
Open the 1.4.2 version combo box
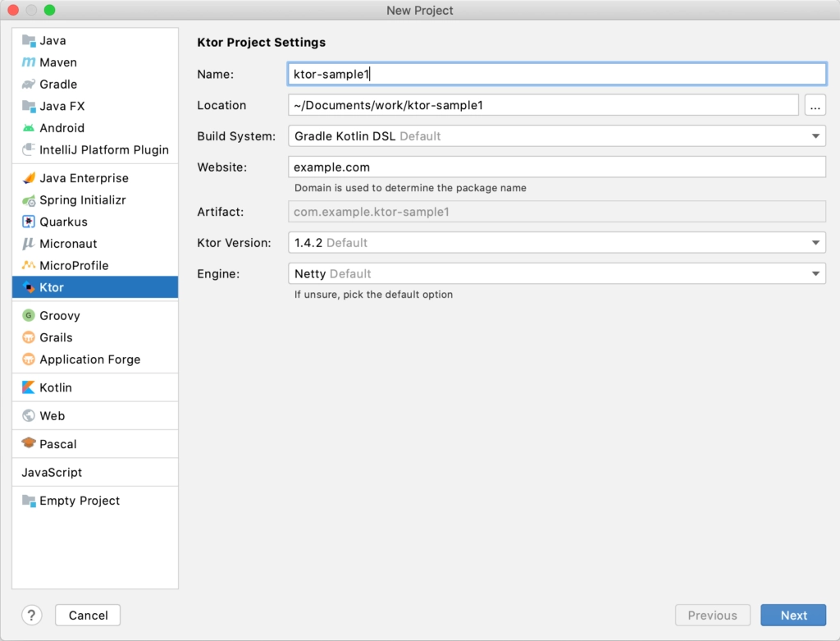557,243
